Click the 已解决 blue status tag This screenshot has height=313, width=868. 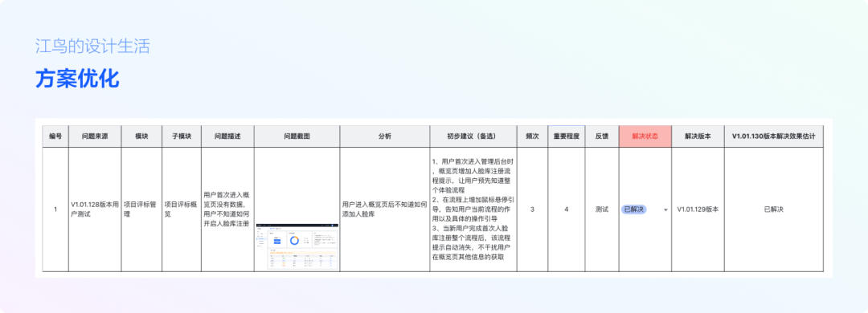634,209
